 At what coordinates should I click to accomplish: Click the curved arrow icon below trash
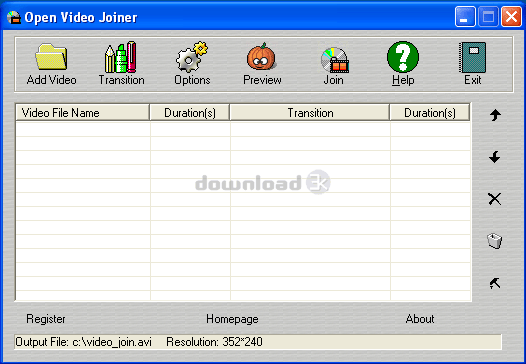pyautogui.click(x=495, y=283)
